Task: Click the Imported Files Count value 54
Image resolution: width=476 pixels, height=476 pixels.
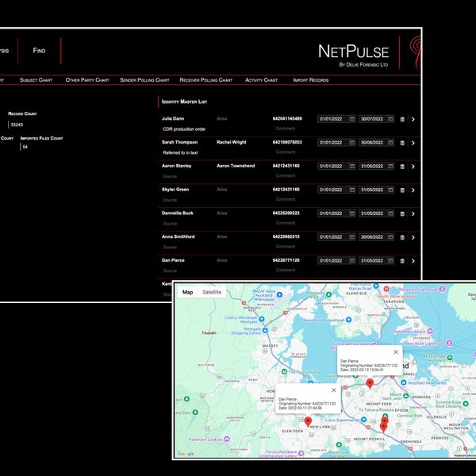Action: point(25,147)
